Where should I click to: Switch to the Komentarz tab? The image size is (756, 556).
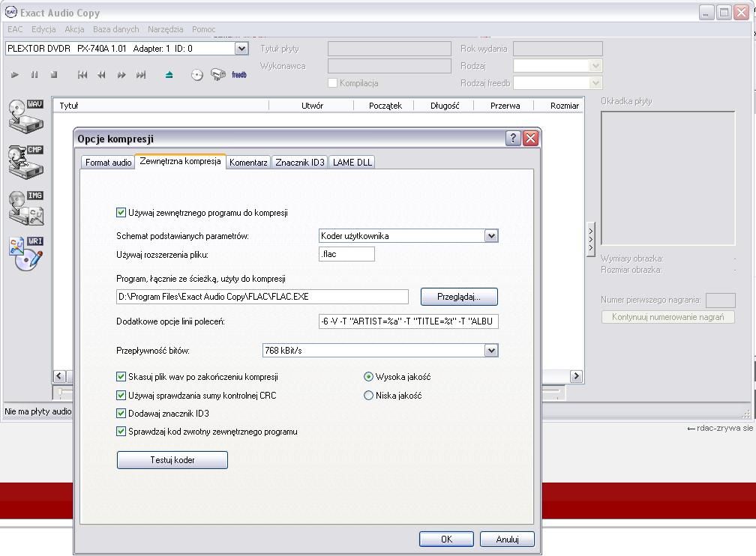pyautogui.click(x=248, y=163)
